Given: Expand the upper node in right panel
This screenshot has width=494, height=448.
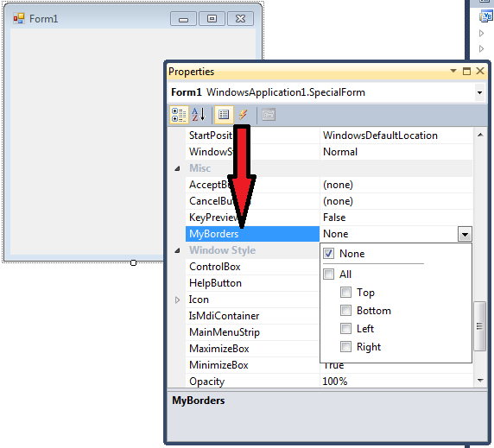Looking at the screenshot, I should coord(481,33).
